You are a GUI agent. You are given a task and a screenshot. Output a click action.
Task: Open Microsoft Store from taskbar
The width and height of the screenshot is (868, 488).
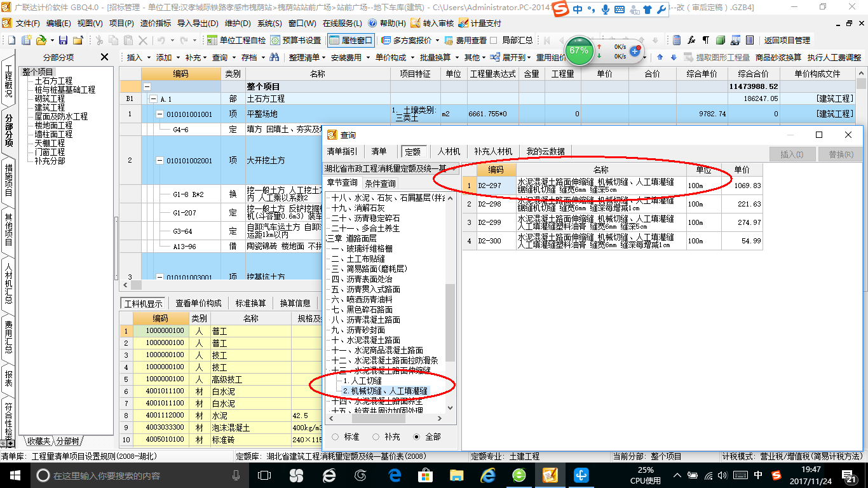pos(425,475)
